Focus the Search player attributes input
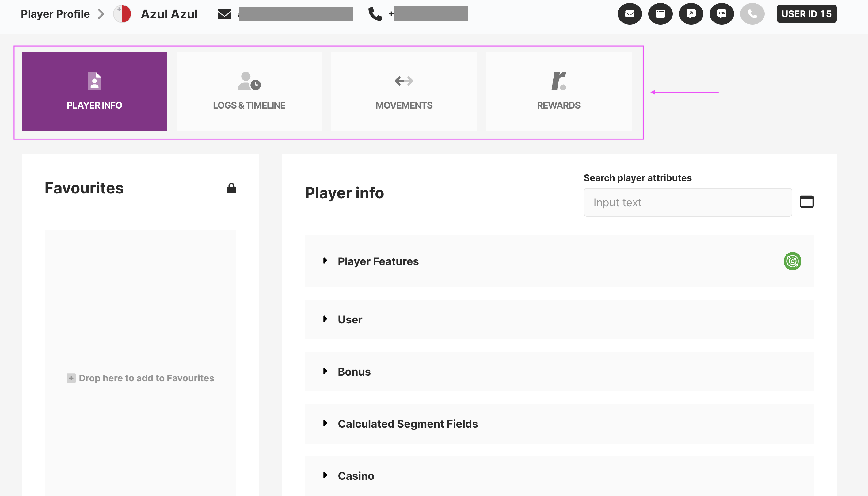This screenshot has width=868, height=496. (687, 202)
